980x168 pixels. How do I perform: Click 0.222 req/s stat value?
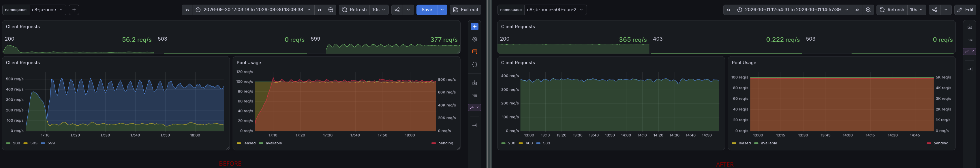(783, 39)
